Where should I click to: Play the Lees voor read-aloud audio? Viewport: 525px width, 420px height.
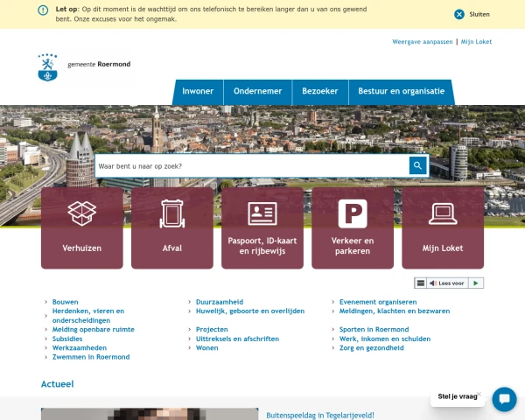click(x=476, y=283)
